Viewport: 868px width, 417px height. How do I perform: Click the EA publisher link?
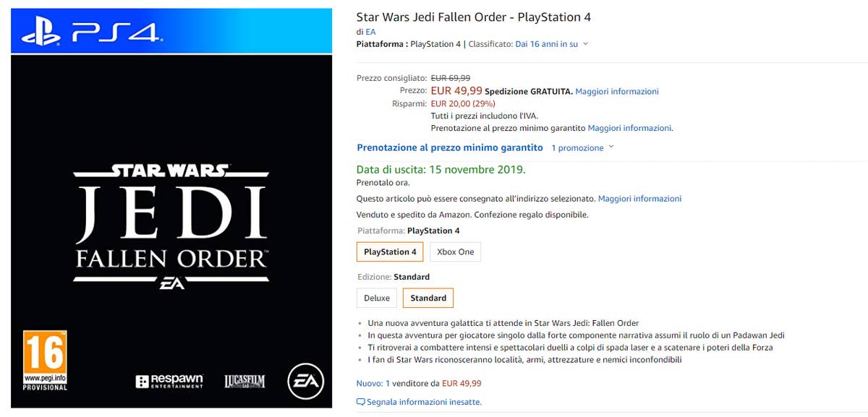click(371, 32)
